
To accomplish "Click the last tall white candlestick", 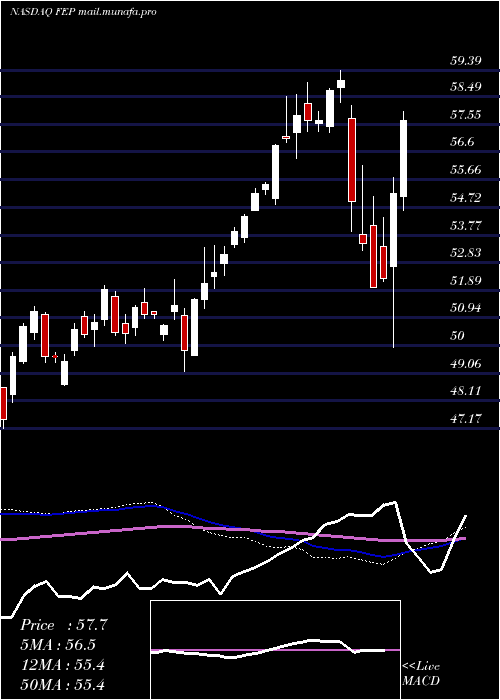I will [404, 158].
